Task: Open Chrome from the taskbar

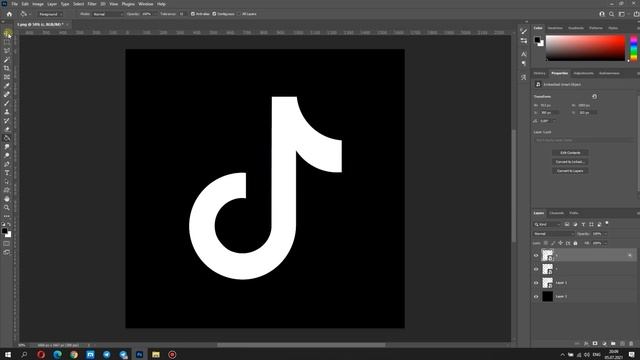Action: (x=74, y=354)
